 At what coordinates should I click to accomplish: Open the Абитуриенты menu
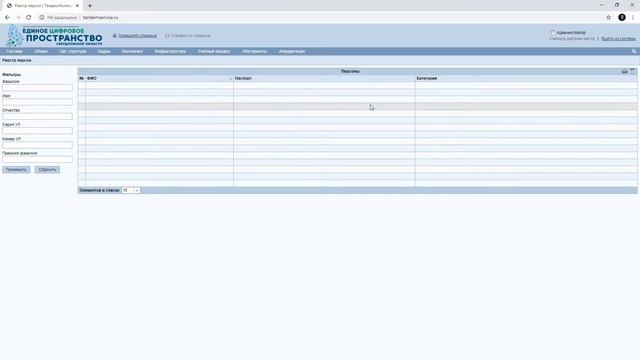click(x=254, y=51)
